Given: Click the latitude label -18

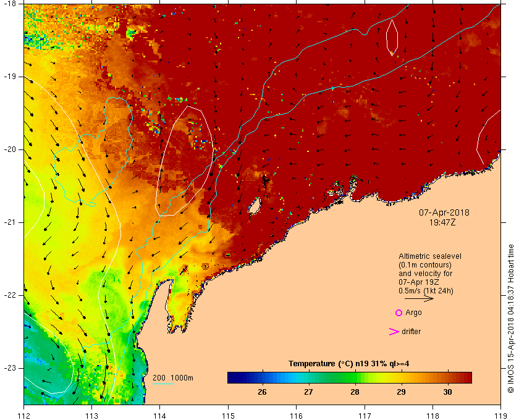Looking at the screenshot, I should pos(9,3).
